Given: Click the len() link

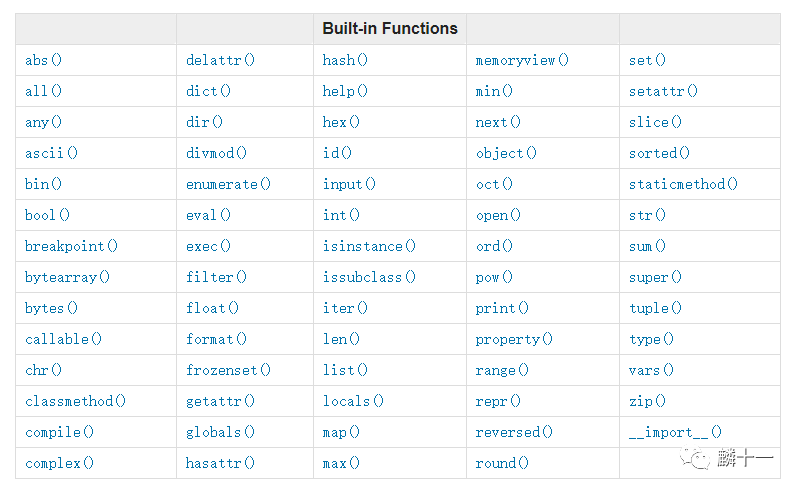Looking at the screenshot, I should click(x=341, y=339).
